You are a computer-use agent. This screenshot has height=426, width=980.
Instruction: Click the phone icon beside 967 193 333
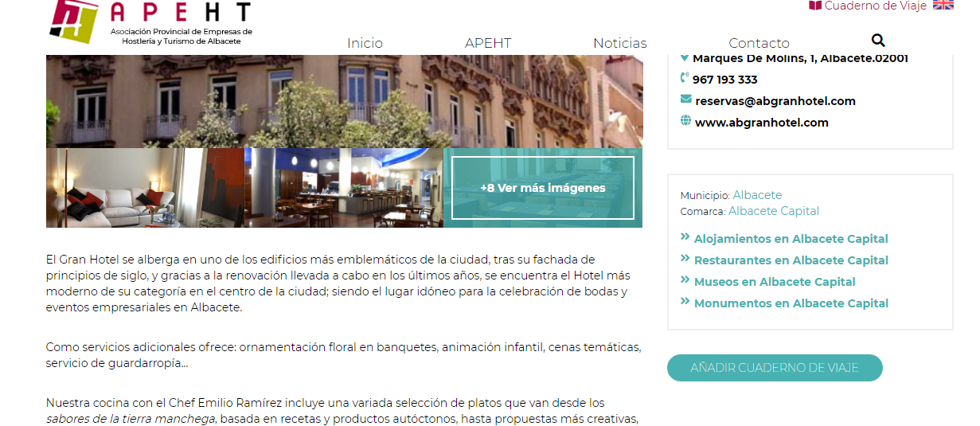(x=685, y=78)
